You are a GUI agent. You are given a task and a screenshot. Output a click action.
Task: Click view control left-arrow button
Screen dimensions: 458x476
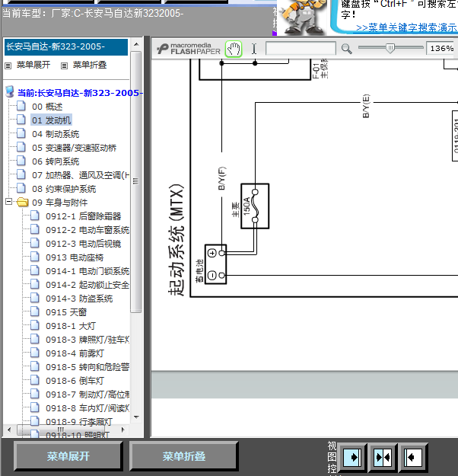click(x=413, y=458)
